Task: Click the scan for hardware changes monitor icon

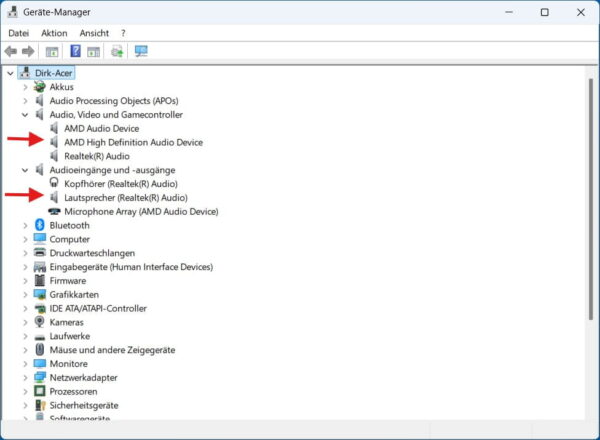Action: pos(141,51)
